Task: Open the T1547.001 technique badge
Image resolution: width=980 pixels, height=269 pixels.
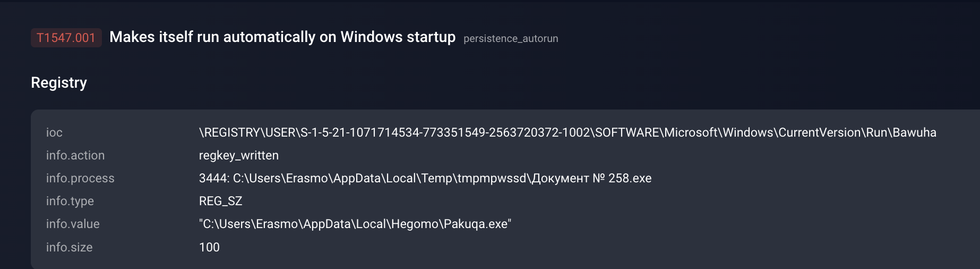Action: pos(66,38)
